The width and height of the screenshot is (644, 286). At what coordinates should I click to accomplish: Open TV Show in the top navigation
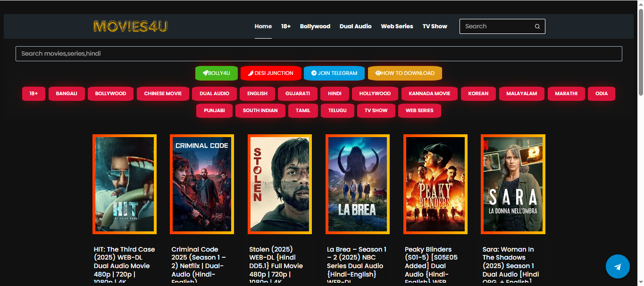(435, 26)
